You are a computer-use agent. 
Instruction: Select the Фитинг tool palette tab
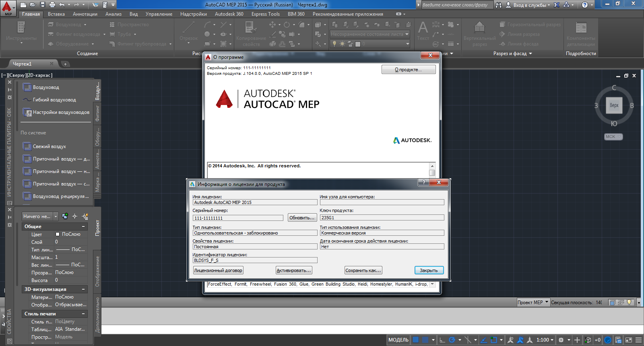click(97, 113)
